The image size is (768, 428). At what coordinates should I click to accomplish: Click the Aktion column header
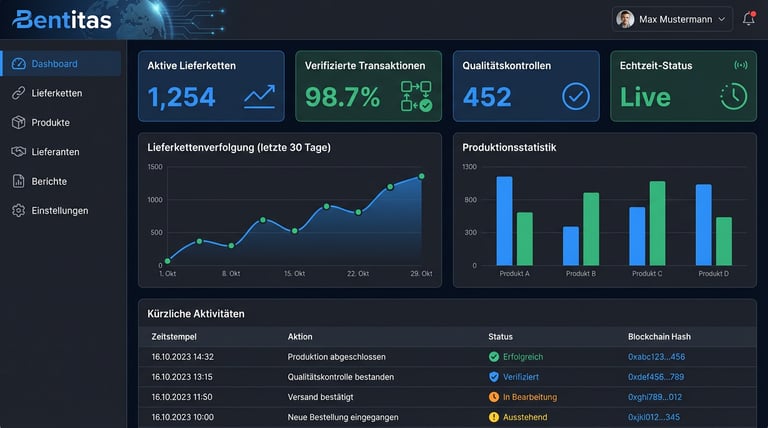coord(300,337)
